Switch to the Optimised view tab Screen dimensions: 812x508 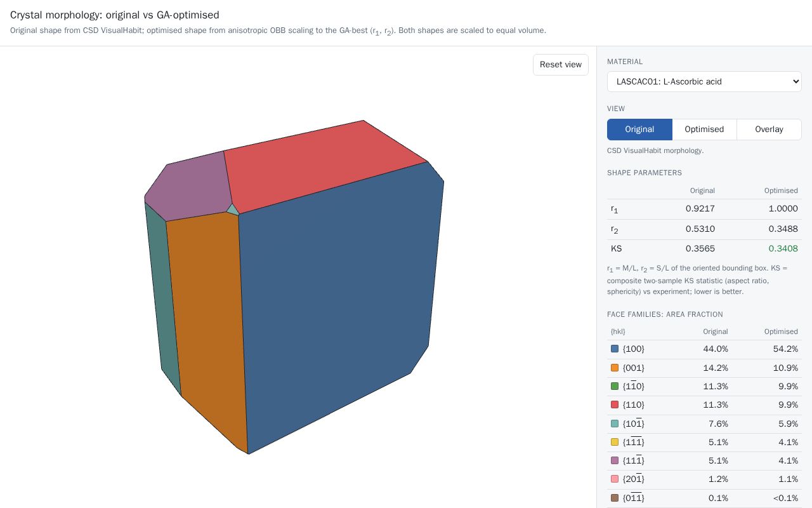coord(704,129)
